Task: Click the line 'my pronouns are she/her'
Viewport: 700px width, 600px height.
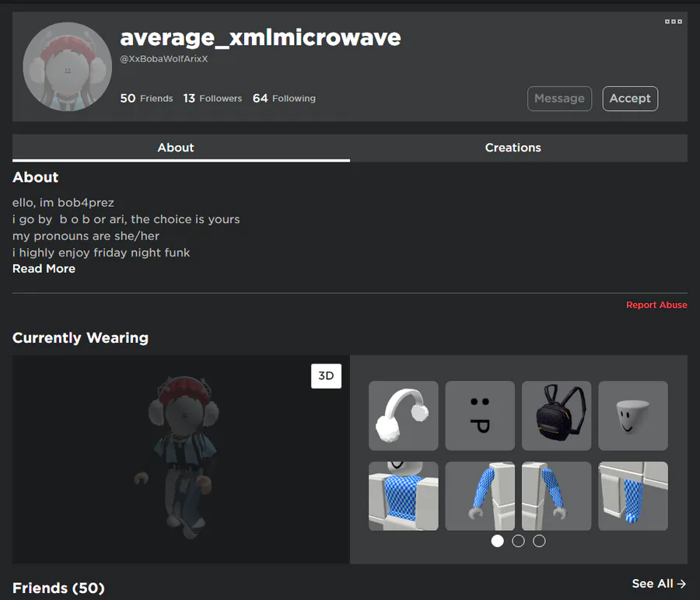Action: [86, 236]
